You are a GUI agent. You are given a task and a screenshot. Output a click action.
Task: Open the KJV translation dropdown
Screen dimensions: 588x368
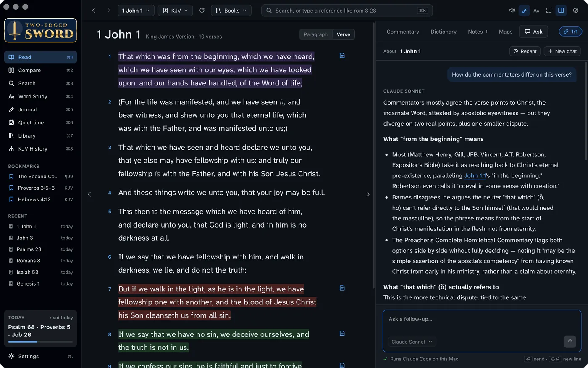(175, 11)
